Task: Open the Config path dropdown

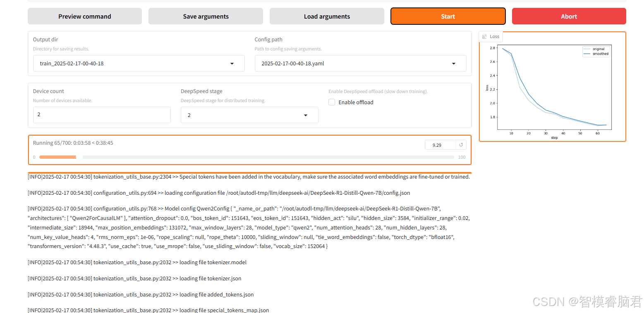Action: [360, 64]
